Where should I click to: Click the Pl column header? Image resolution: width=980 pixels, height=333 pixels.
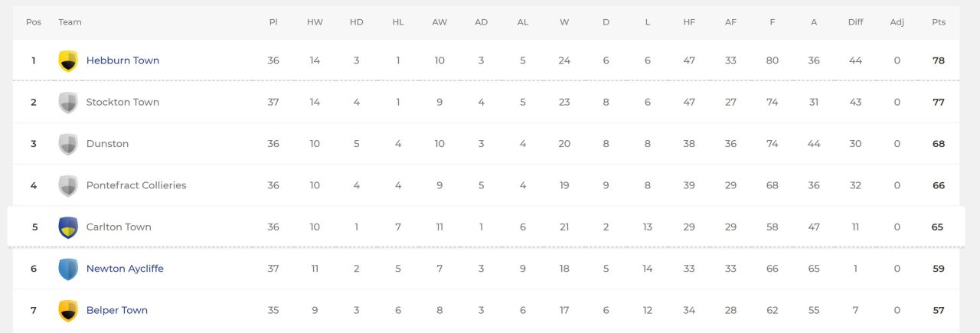click(273, 22)
